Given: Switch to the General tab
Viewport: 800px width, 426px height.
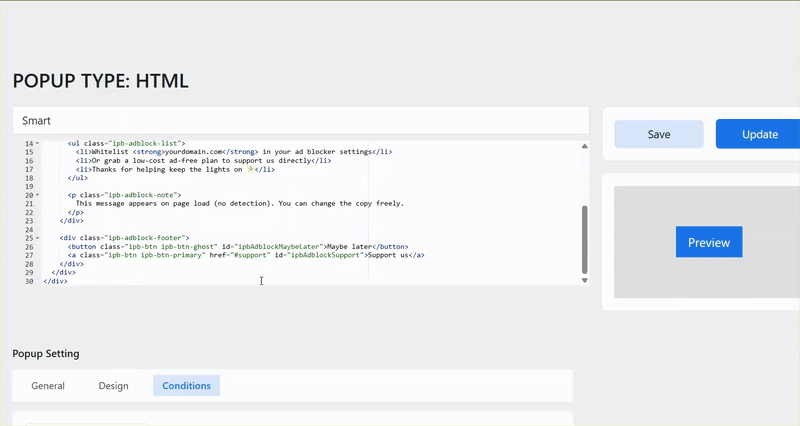Looking at the screenshot, I should pos(48,386).
